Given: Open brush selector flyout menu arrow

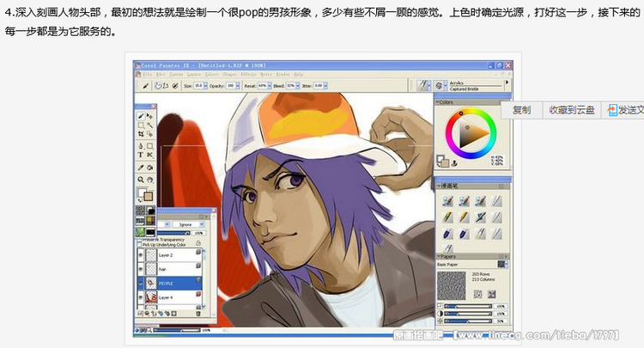Looking at the screenshot, I should pos(507,82).
